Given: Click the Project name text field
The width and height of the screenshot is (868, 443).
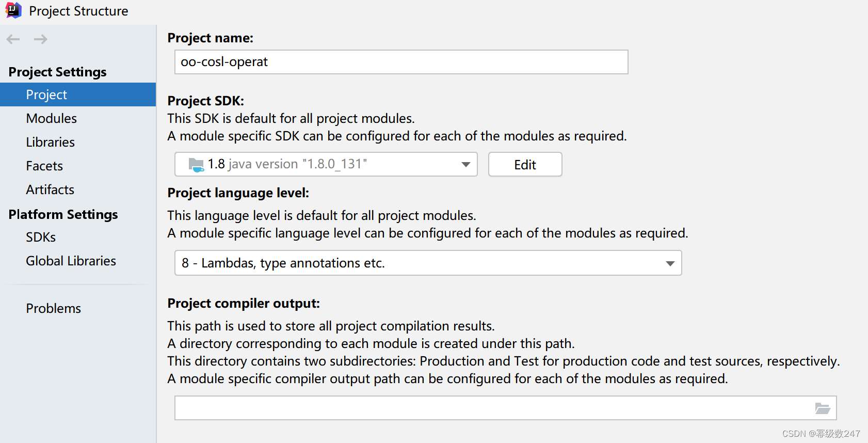Looking at the screenshot, I should tap(401, 62).
